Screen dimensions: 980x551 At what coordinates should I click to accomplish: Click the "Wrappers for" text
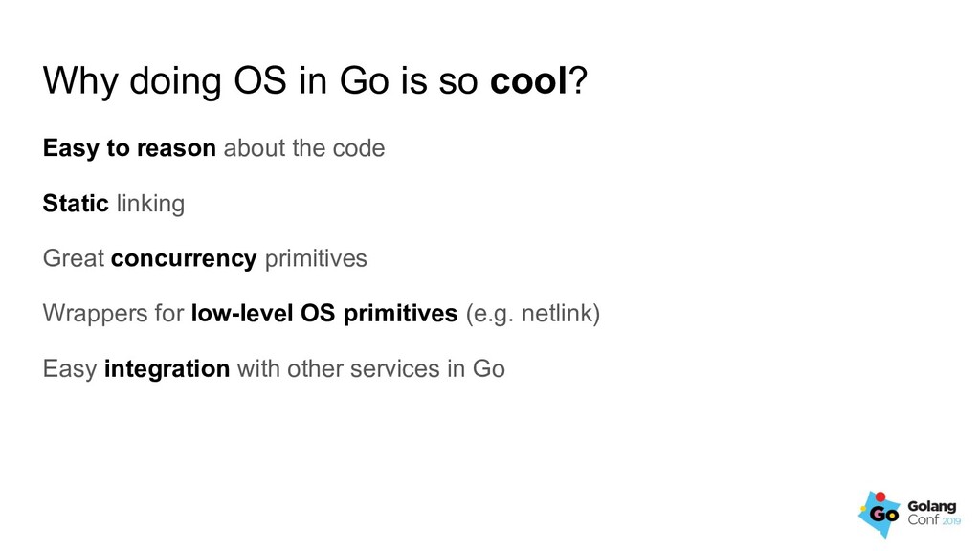114,314
